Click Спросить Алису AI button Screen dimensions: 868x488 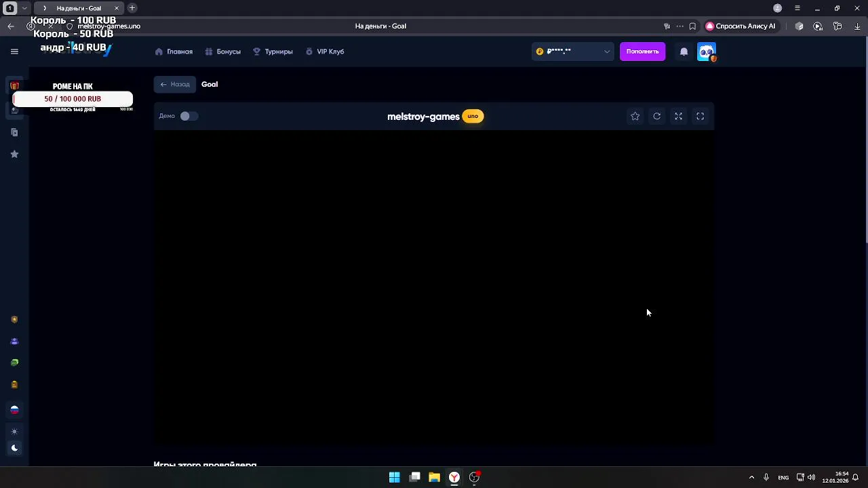coord(741,26)
